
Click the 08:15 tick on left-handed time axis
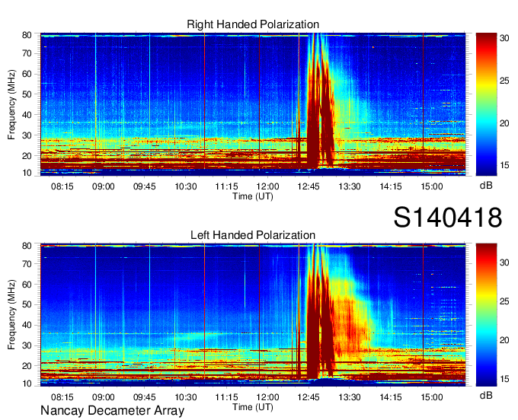click(x=62, y=397)
